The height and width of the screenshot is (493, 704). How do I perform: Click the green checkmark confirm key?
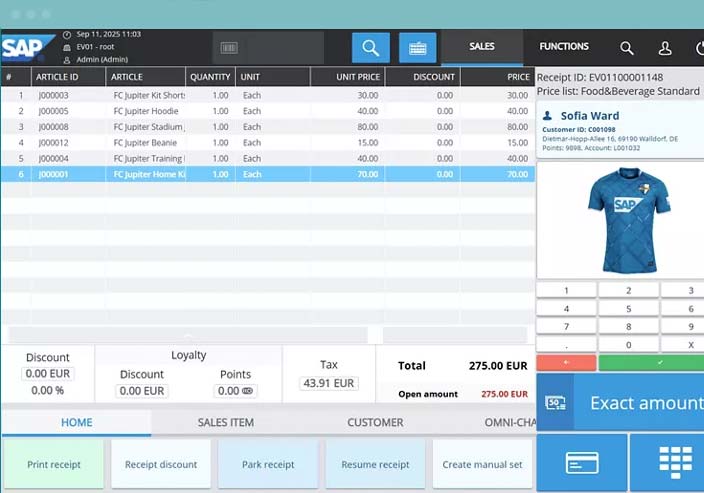point(651,362)
